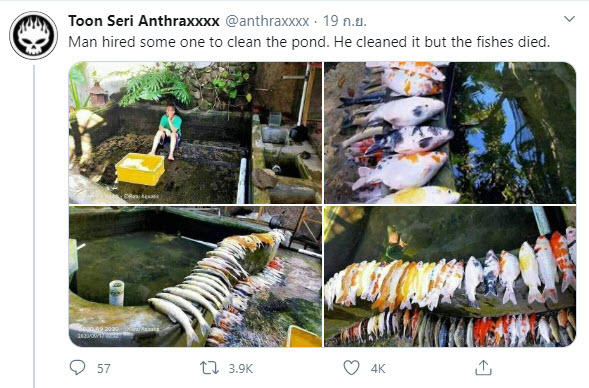The image size is (589, 388).
Task: View photo of dead koi beside water reflection
Action: (450, 133)
